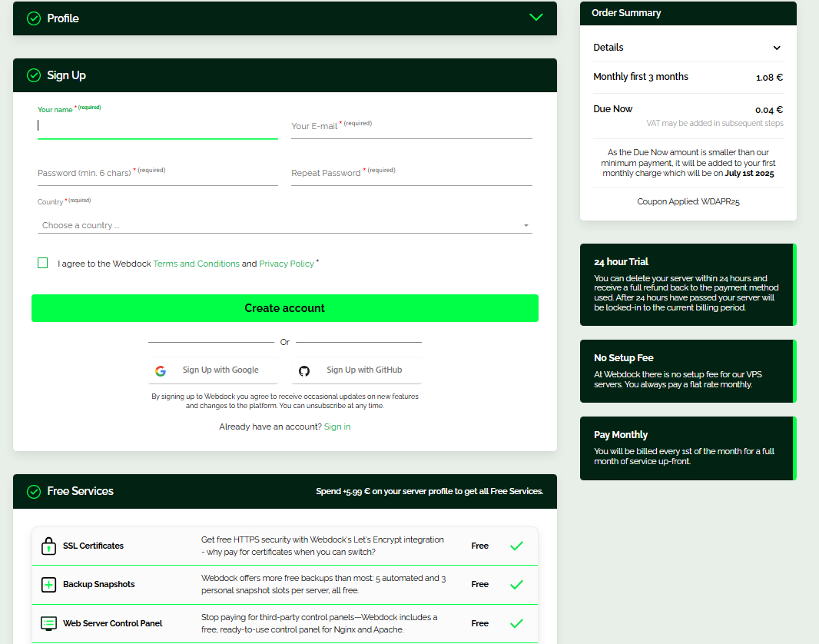
Task: Click the 'Pay Monthly' card heading
Action: click(x=621, y=434)
